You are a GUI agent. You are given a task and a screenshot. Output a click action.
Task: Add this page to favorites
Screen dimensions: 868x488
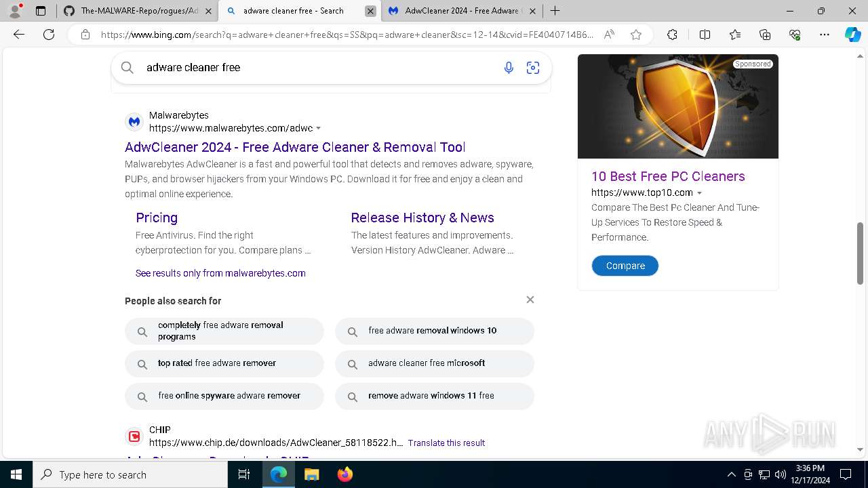(x=636, y=35)
